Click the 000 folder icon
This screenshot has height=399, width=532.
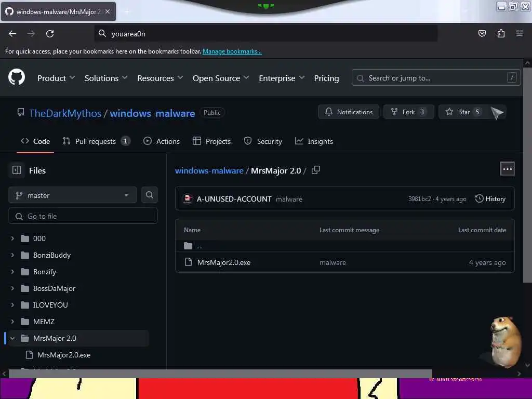(x=25, y=238)
